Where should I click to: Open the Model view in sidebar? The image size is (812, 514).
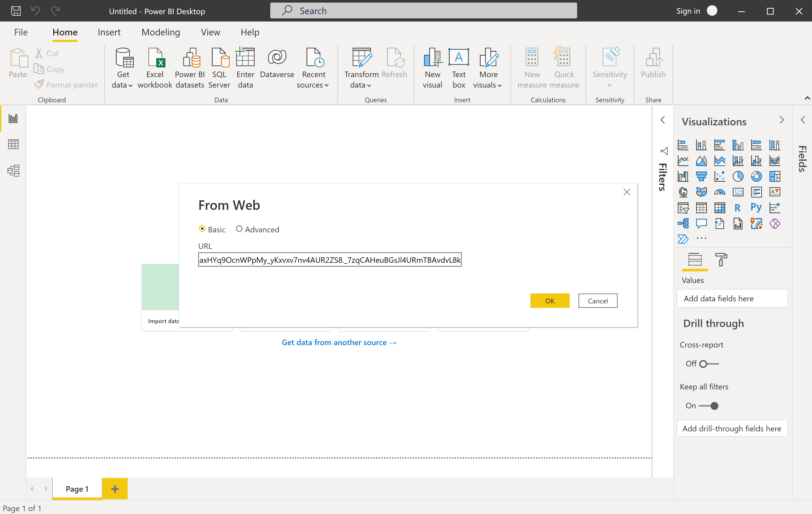click(x=13, y=171)
